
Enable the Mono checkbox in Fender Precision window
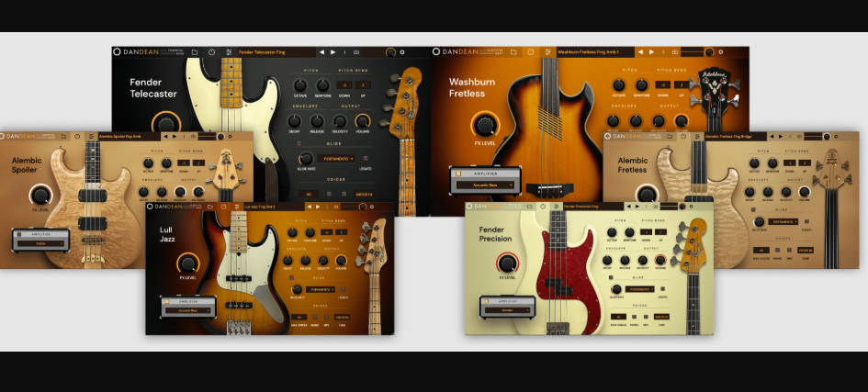[x=635, y=317]
